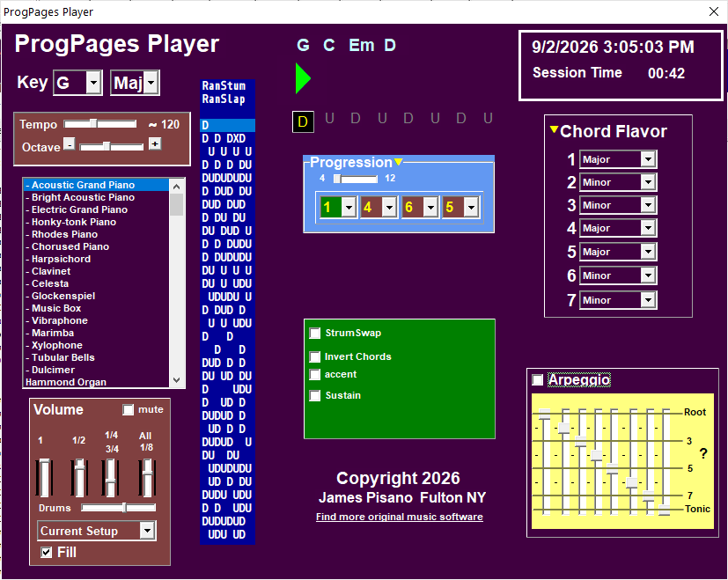This screenshot has height=580, width=728.
Task: Select the RanStum strum pattern
Action: coord(227,86)
